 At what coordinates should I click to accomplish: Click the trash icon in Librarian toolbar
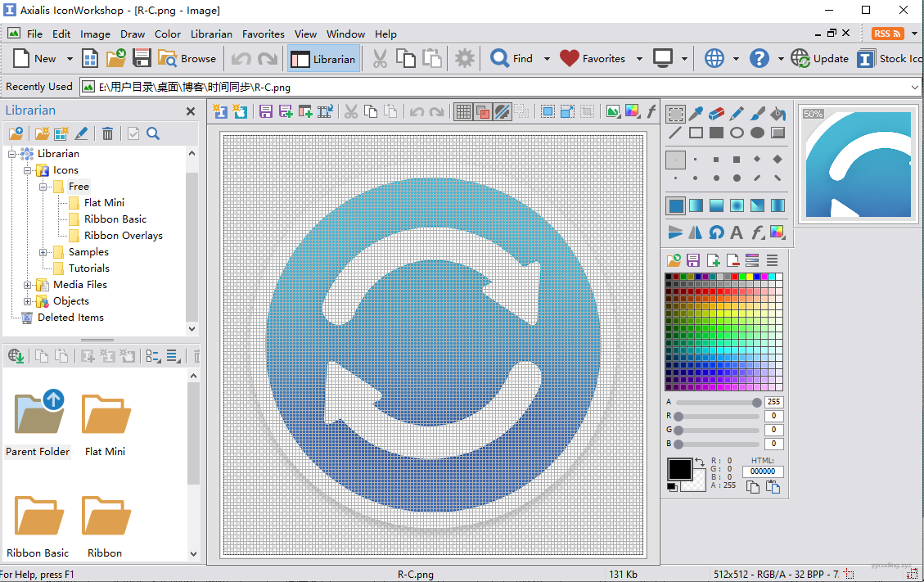click(x=107, y=133)
